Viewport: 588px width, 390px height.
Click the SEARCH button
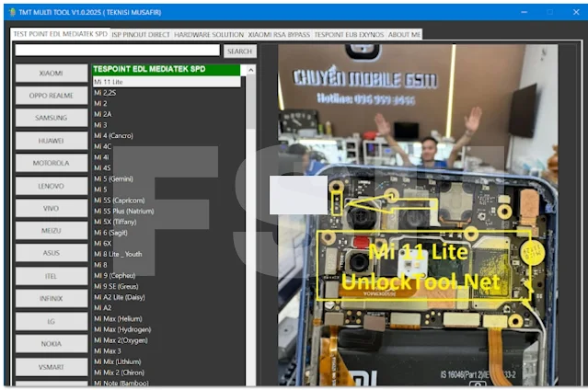tap(240, 51)
